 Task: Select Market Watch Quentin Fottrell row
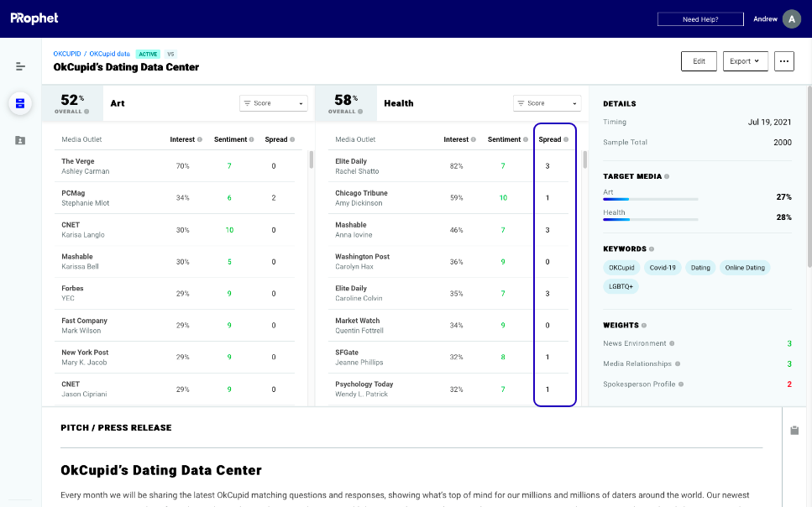point(448,325)
